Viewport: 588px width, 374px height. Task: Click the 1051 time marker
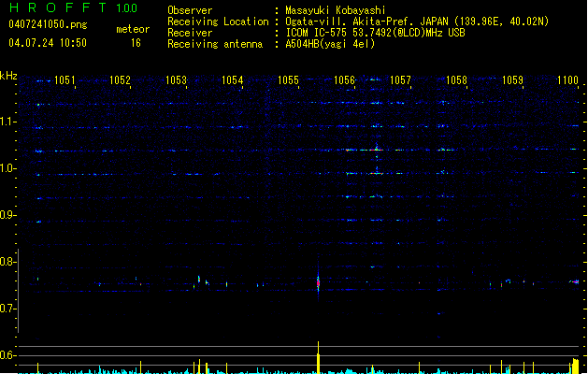pyautogui.click(x=65, y=79)
